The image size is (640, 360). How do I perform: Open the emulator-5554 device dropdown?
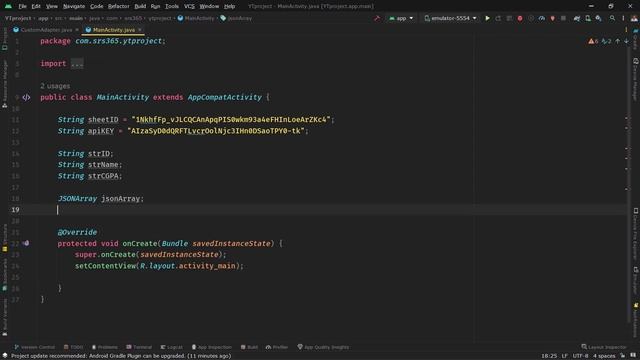pyautogui.click(x=450, y=18)
